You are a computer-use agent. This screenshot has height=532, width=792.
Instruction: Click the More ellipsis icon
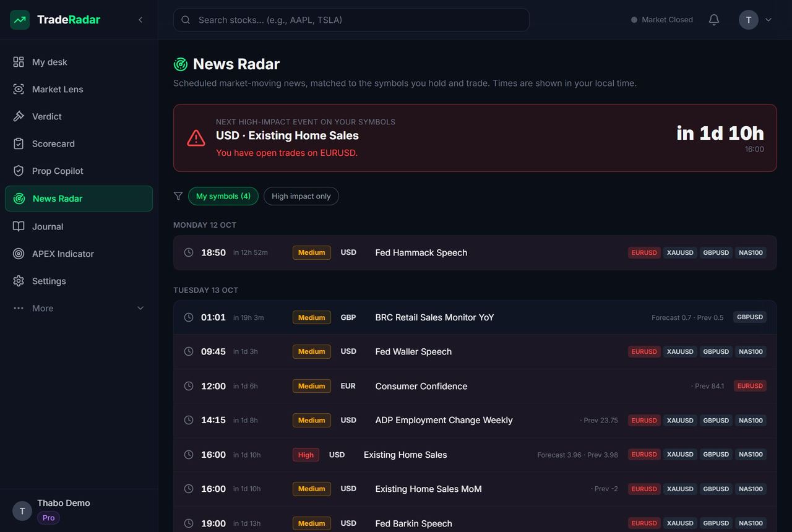pyautogui.click(x=19, y=308)
